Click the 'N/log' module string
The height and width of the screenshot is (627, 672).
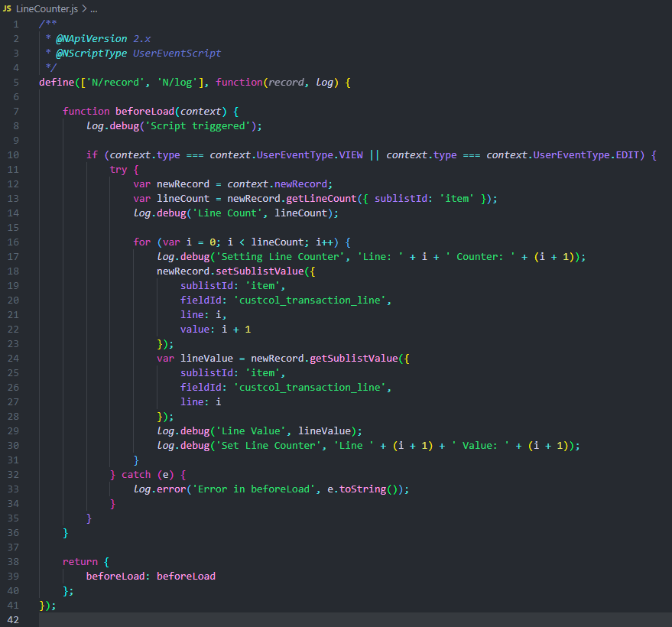(177, 83)
